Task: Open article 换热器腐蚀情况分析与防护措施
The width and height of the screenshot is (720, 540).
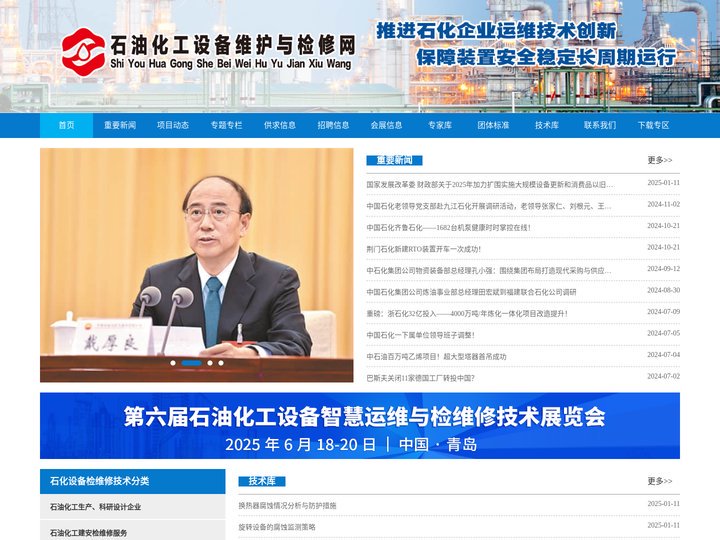Action: point(287,506)
